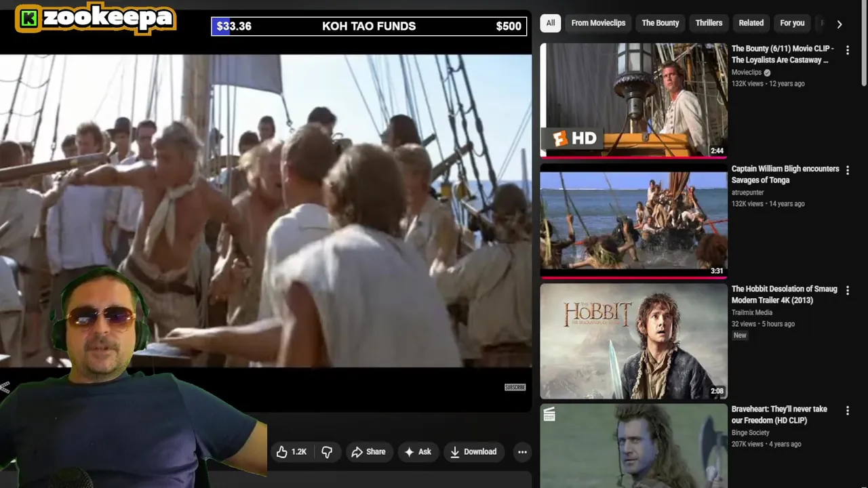Image resolution: width=868 pixels, height=488 pixels.
Task: Download the video
Action: 473,452
